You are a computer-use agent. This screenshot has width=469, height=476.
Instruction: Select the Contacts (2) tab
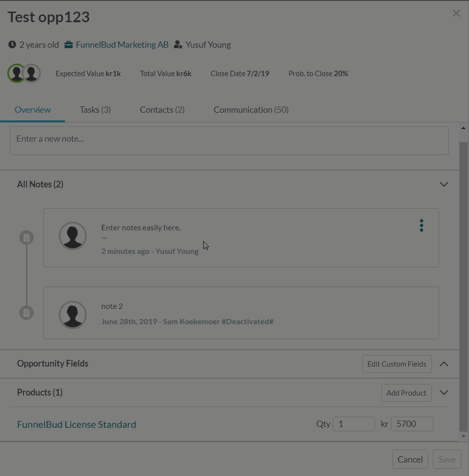(x=162, y=109)
